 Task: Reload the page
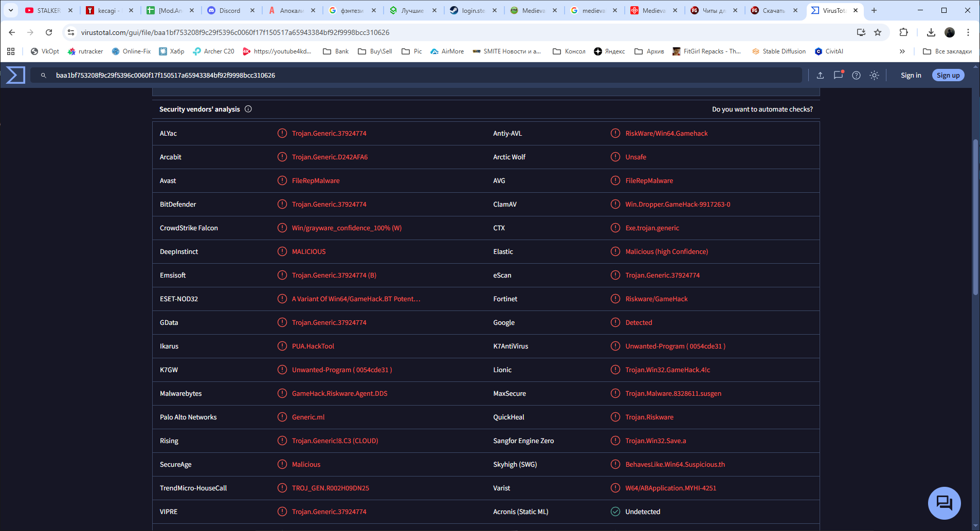(49, 32)
